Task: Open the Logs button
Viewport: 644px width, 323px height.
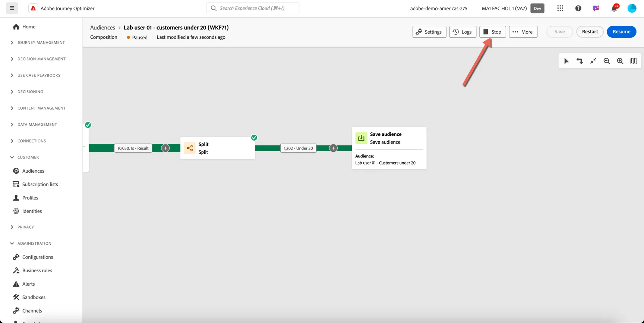Action: point(463,32)
